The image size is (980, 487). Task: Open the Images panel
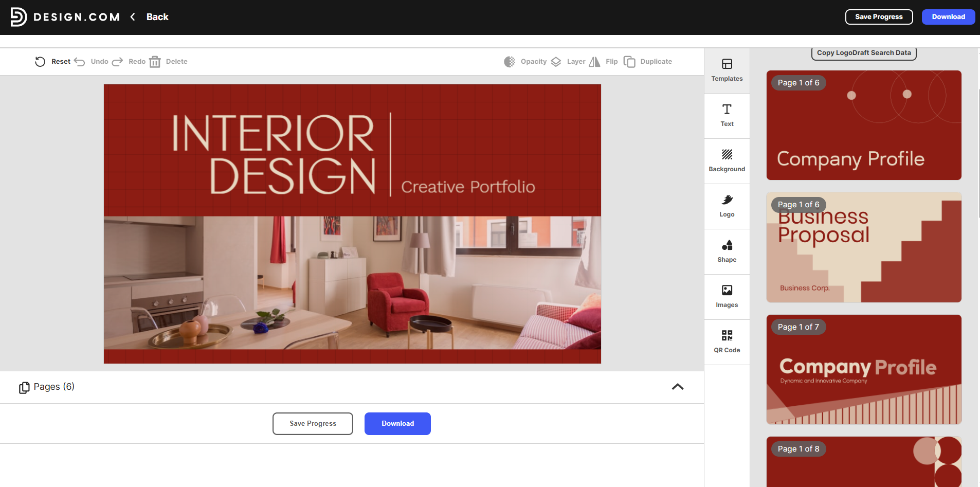coord(727,297)
